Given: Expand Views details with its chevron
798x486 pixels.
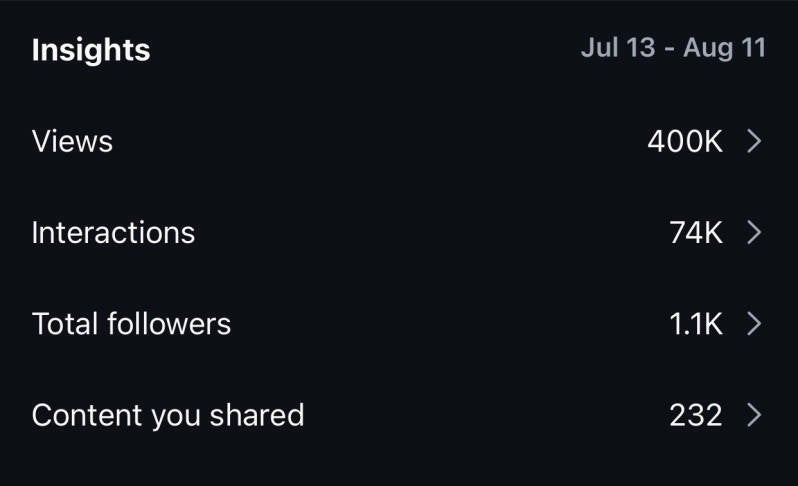Looking at the screenshot, I should click(754, 142).
